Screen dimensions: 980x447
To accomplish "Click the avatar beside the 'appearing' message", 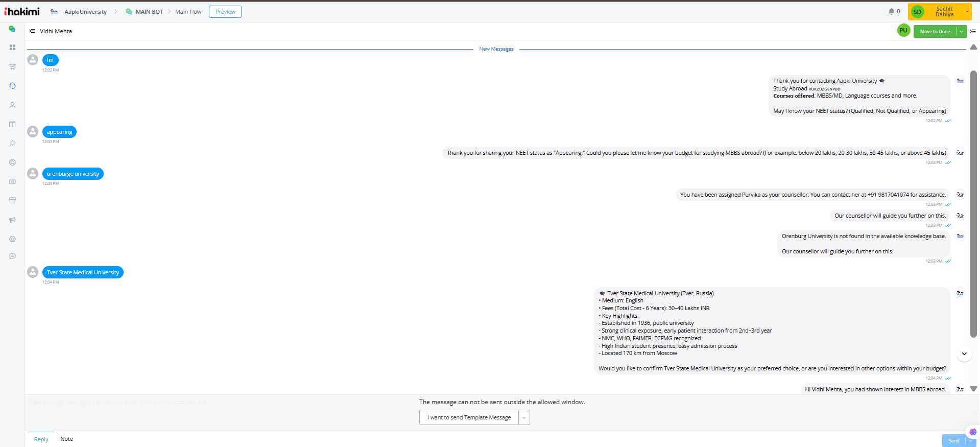I will [x=33, y=132].
